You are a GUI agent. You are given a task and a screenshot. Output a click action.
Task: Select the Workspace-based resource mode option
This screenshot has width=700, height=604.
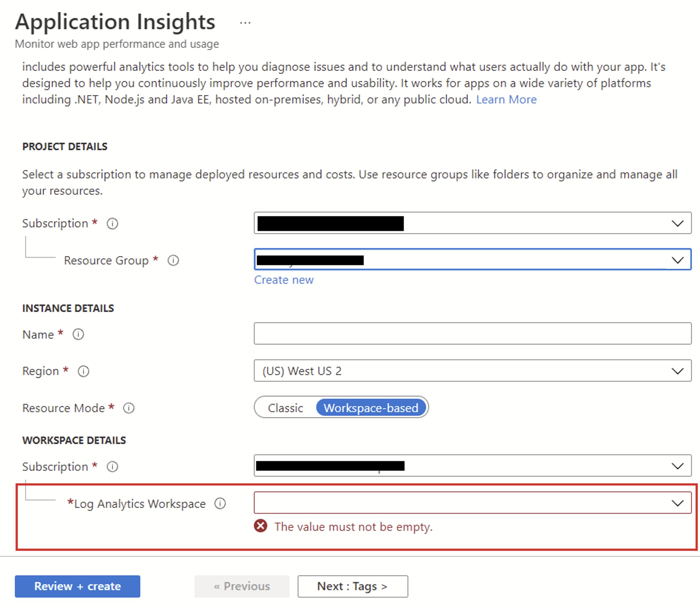click(x=371, y=408)
